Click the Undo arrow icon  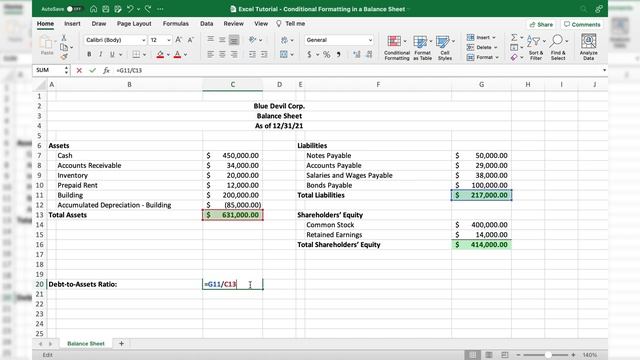(x=130, y=9)
